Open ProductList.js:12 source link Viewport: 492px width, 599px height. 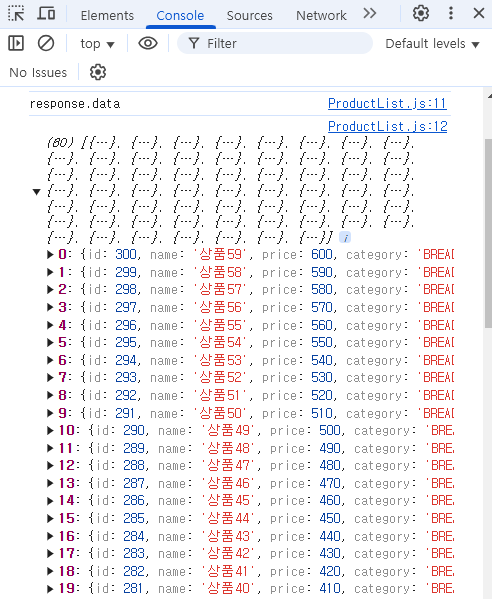coord(387,126)
